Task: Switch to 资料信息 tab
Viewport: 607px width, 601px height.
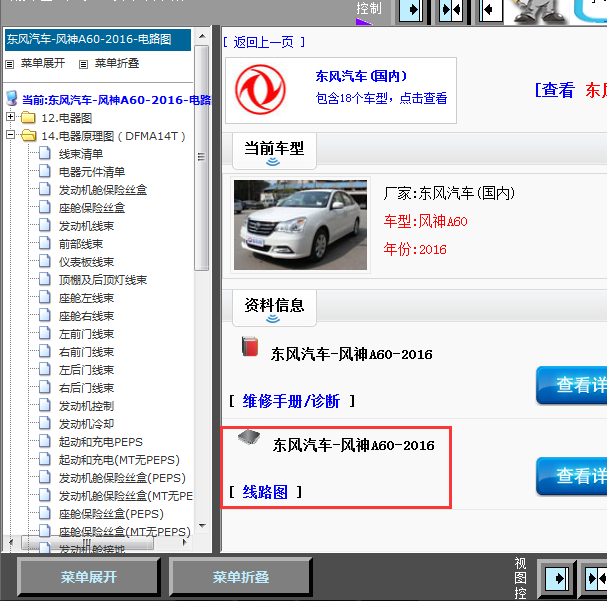Action: [x=274, y=308]
